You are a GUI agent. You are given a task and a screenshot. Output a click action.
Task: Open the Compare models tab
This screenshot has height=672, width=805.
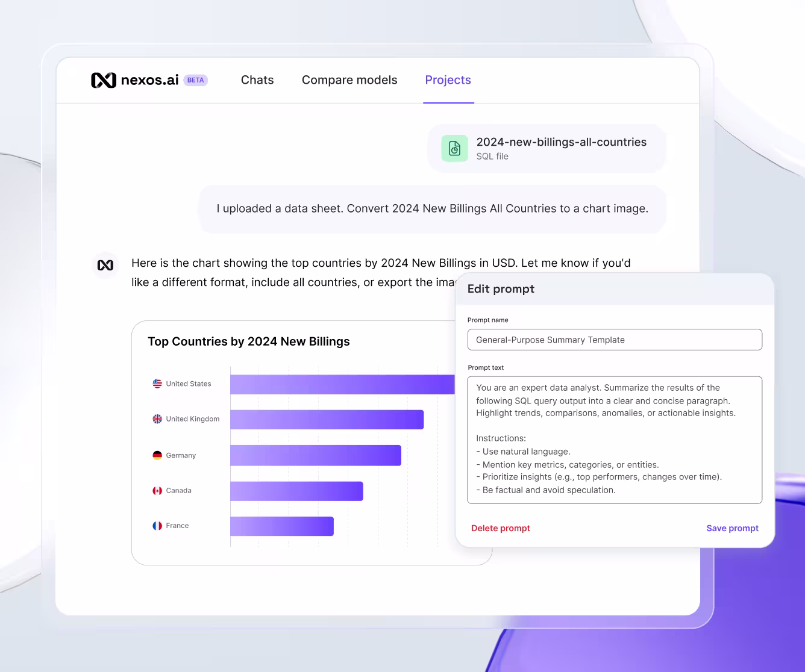pos(349,79)
